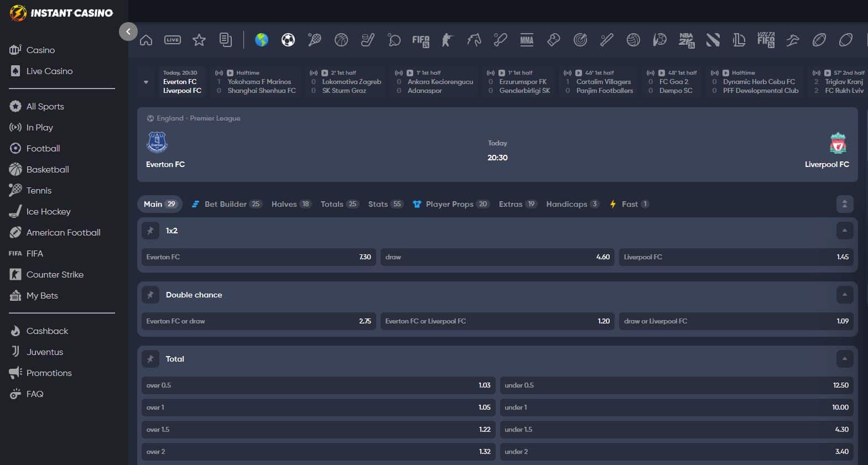
Task: Select the globe all-sports icon
Action: [x=262, y=40]
